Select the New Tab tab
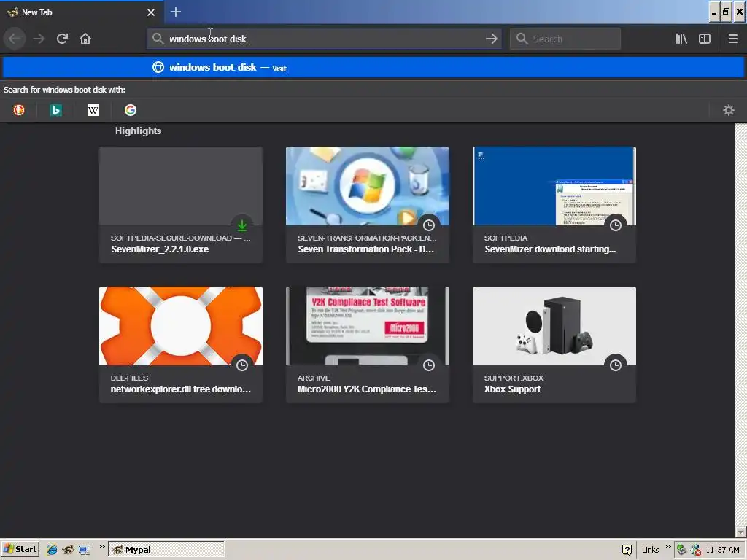The image size is (747, 560). pyautogui.click(x=81, y=12)
